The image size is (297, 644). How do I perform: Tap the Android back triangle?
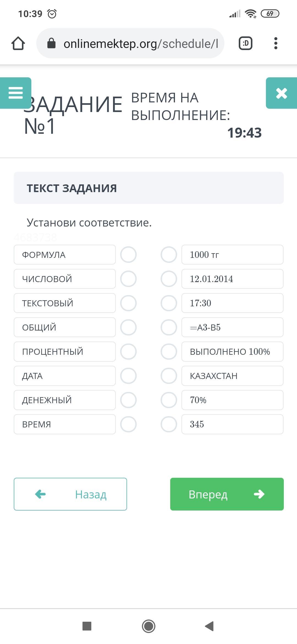pos(210,626)
